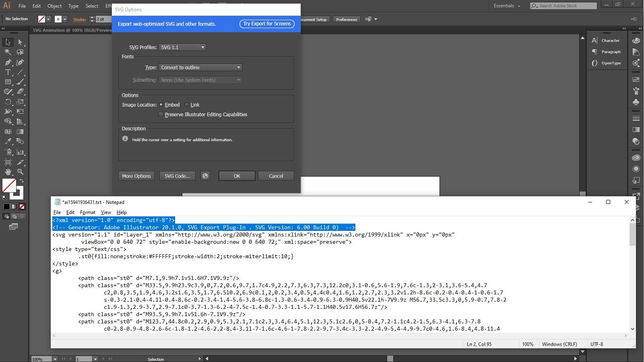The image size is (644, 362).
Task: Cancel the SVG Options dialog
Action: click(276, 176)
